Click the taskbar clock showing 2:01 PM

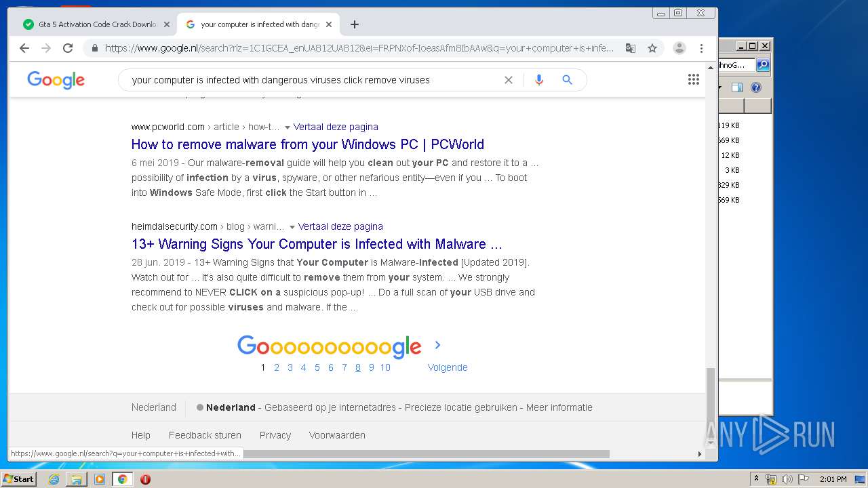point(833,479)
